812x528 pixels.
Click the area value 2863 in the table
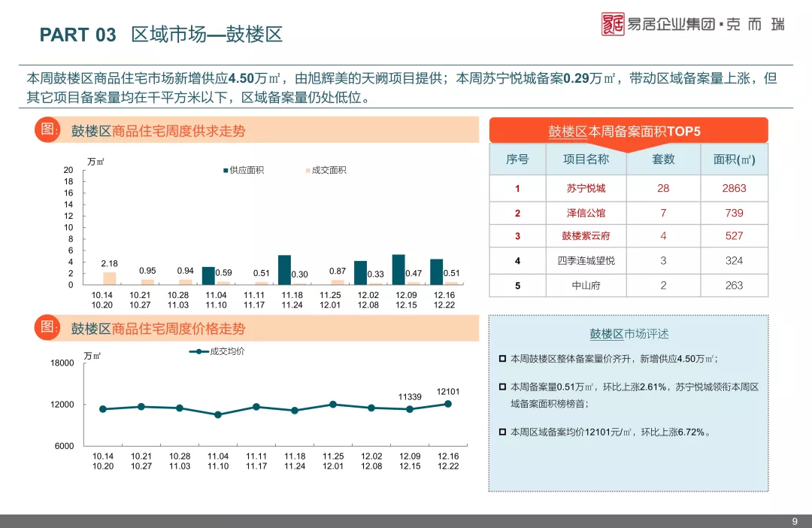pos(735,188)
